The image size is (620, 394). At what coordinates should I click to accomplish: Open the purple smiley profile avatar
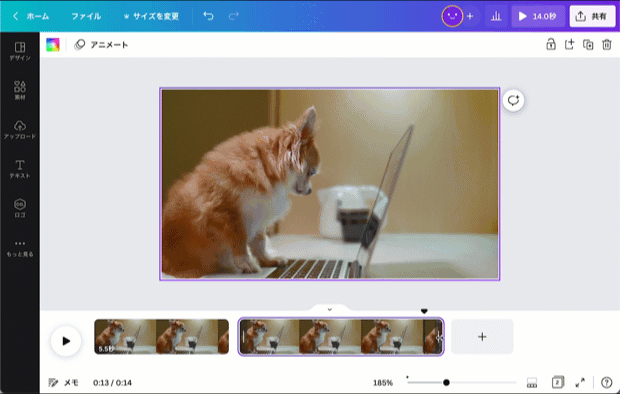(452, 16)
